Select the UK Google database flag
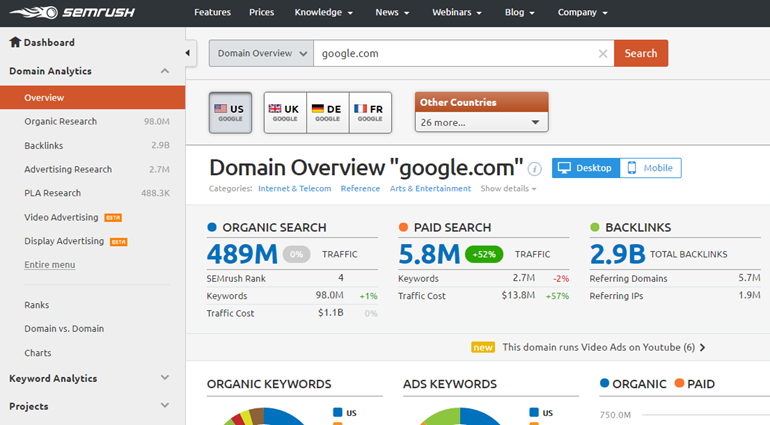 285,112
